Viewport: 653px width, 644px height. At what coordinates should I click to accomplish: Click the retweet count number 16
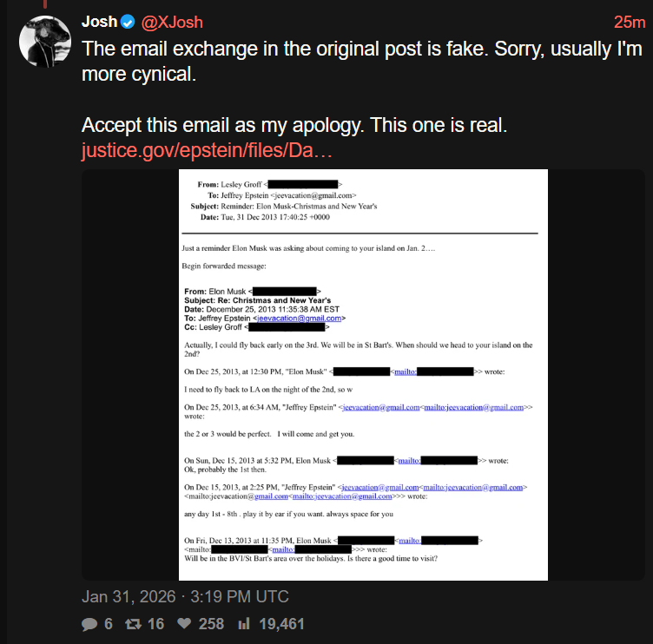[x=156, y=624]
